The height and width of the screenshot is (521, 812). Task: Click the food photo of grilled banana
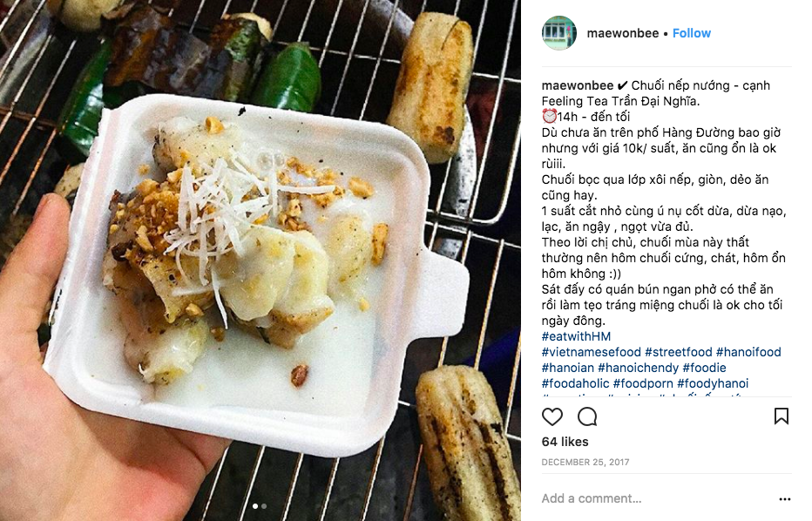260,260
